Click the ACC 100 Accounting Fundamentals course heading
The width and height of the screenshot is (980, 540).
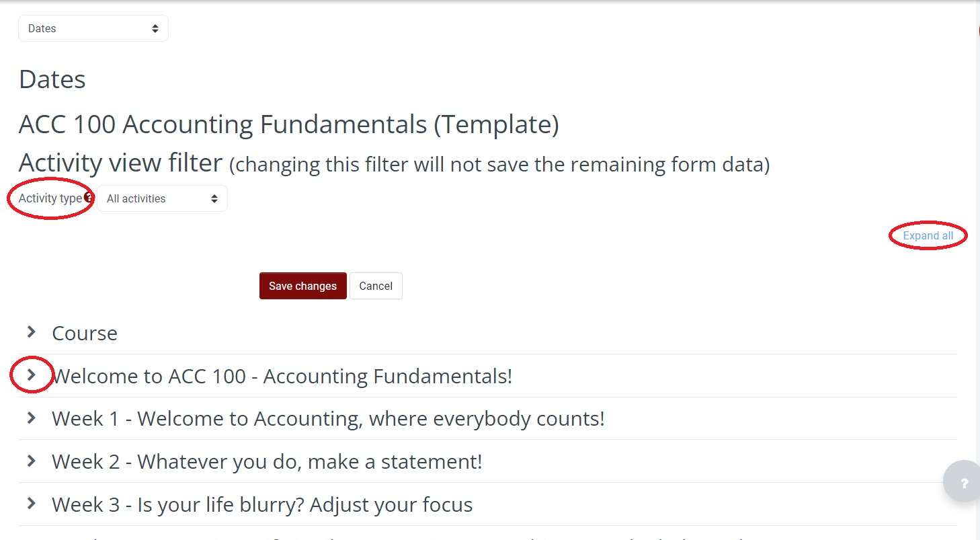click(x=288, y=124)
